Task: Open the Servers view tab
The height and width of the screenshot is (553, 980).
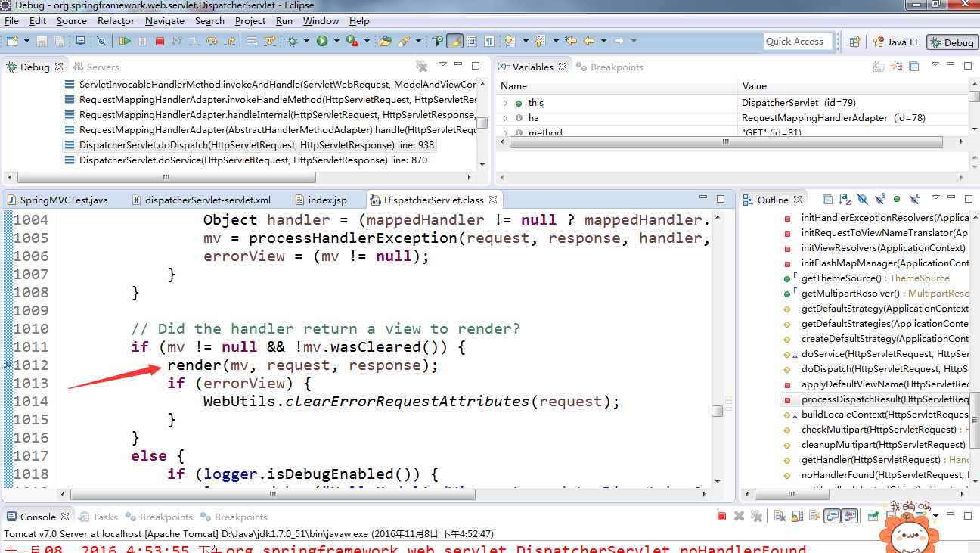Action: pyautogui.click(x=96, y=67)
